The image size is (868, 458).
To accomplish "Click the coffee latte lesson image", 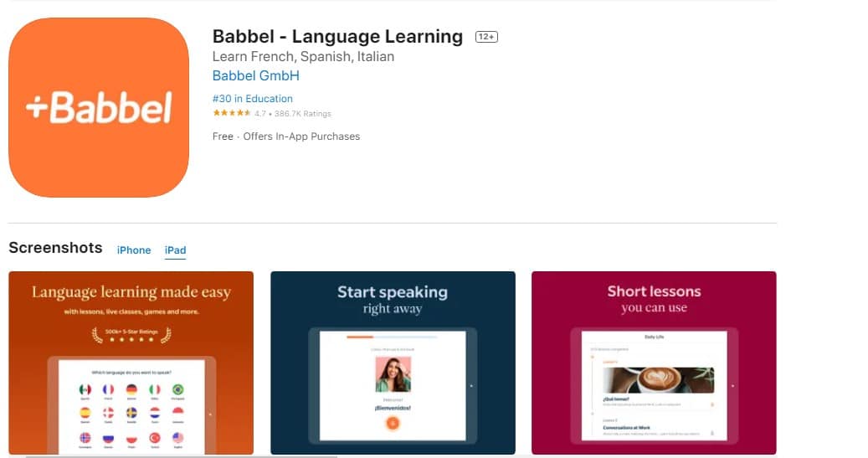I will point(658,379).
